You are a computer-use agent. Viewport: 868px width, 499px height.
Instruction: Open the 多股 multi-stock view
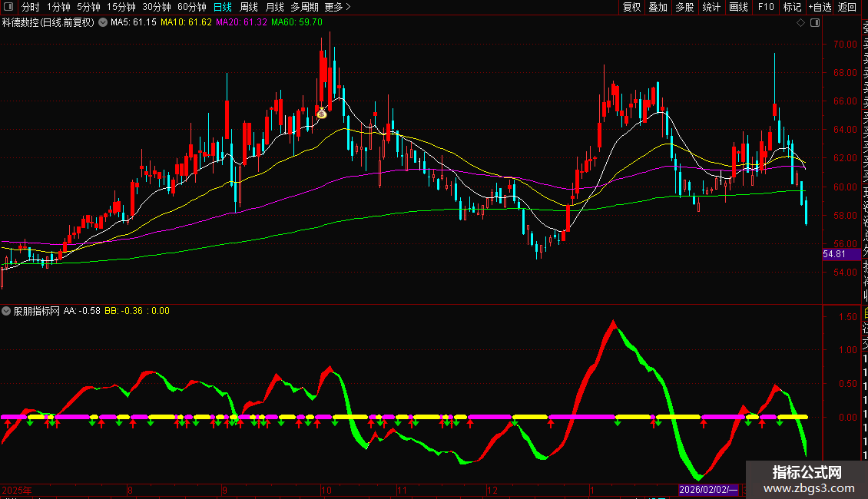tap(684, 7)
